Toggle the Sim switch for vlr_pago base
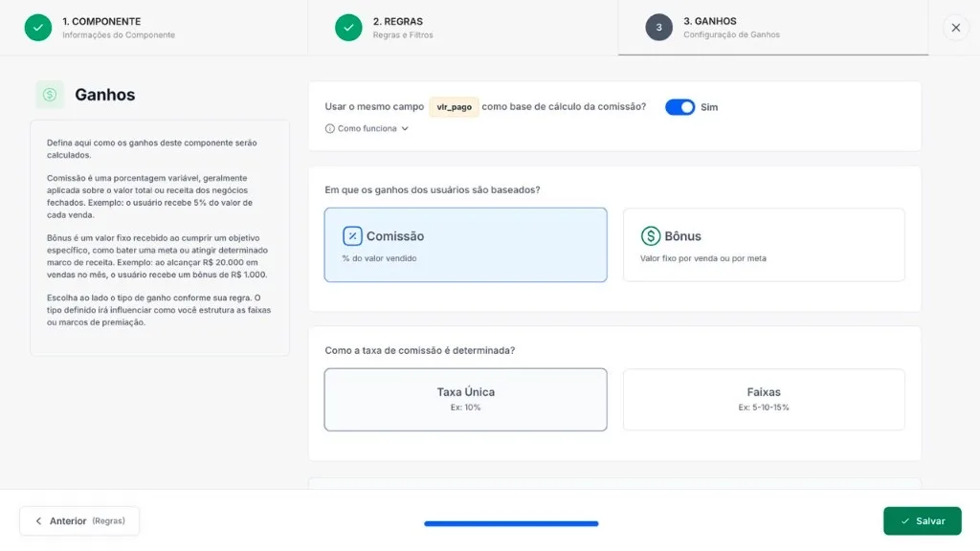Image resolution: width=980 pixels, height=551 pixels. click(x=680, y=107)
